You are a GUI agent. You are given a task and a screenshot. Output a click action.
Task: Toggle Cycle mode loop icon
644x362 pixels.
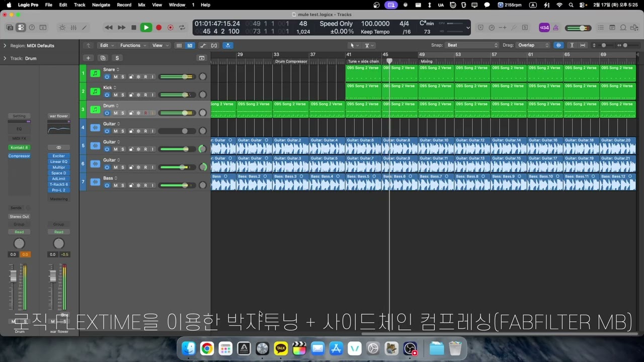(x=182, y=28)
